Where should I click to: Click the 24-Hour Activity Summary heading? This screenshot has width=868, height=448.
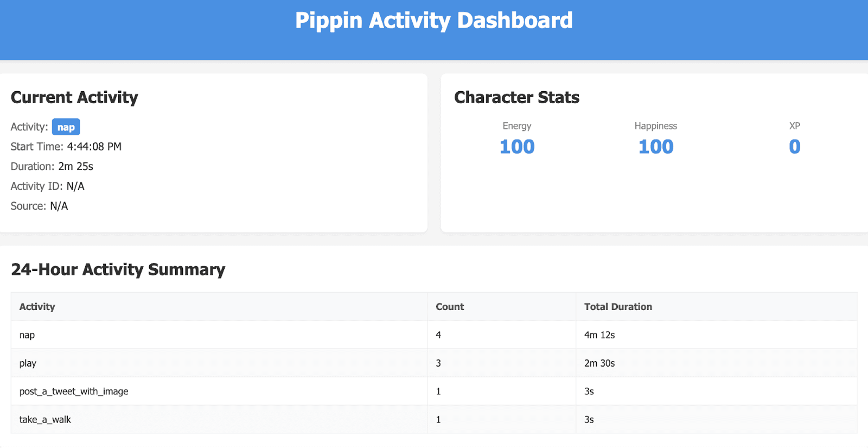pos(118,269)
